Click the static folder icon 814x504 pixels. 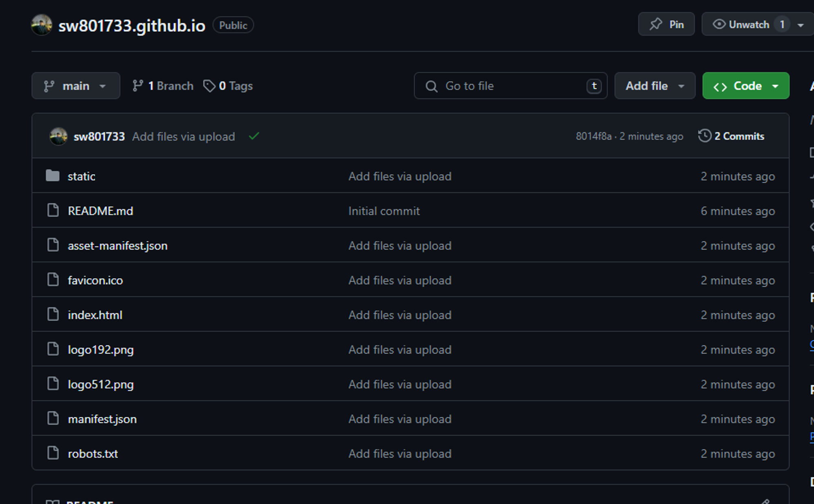[x=53, y=176]
